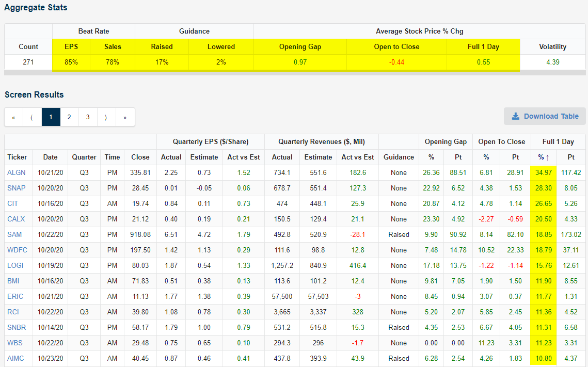
Task: Open results page 2
Action: coord(69,117)
